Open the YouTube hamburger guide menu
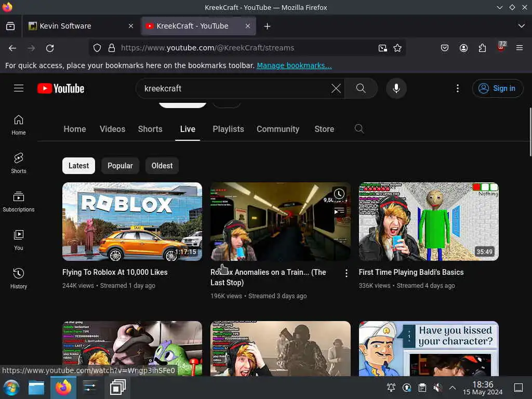Screen dimensions: 532x399 (x=19, y=88)
